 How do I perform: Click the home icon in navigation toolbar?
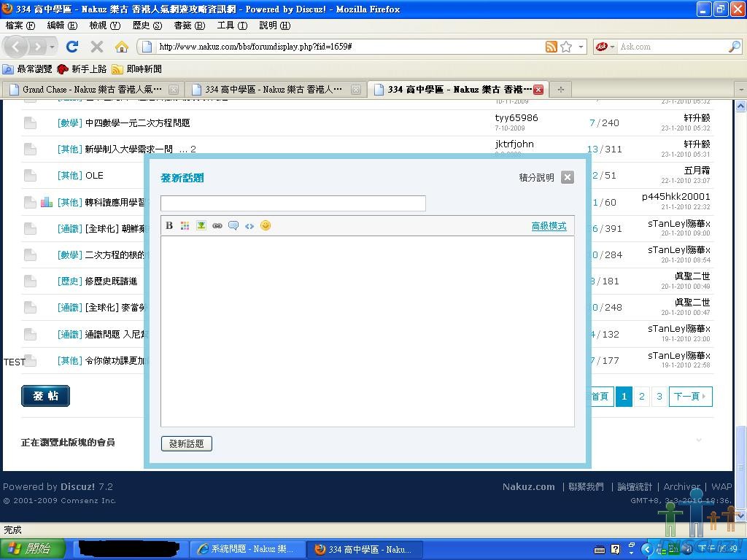click(122, 47)
